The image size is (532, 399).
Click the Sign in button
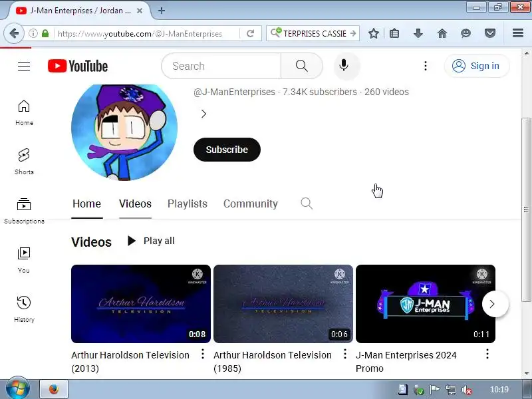pyautogui.click(x=477, y=66)
